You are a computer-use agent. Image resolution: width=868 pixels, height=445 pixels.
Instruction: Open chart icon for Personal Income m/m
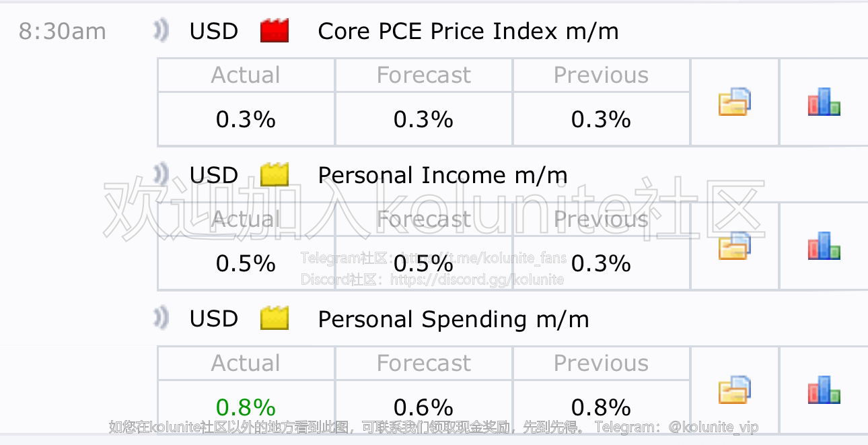click(x=824, y=246)
